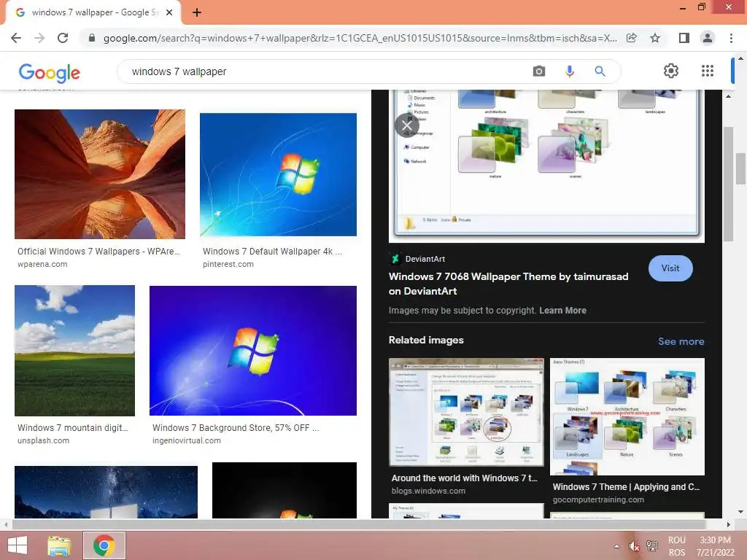747x560 pixels.
Task: Open Windows 7 7068 Wallpaper Theme title
Action: pyautogui.click(x=508, y=284)
